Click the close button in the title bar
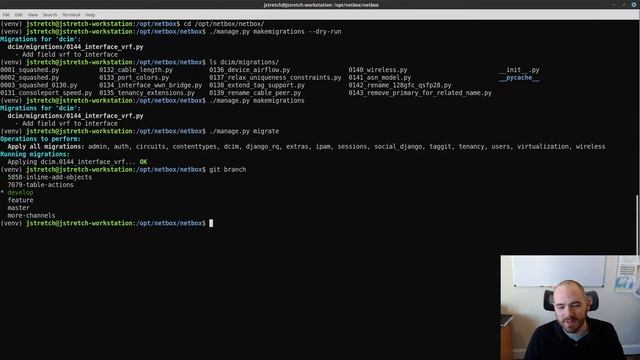Viewport: 640px width, 360px height. point(634,4)
